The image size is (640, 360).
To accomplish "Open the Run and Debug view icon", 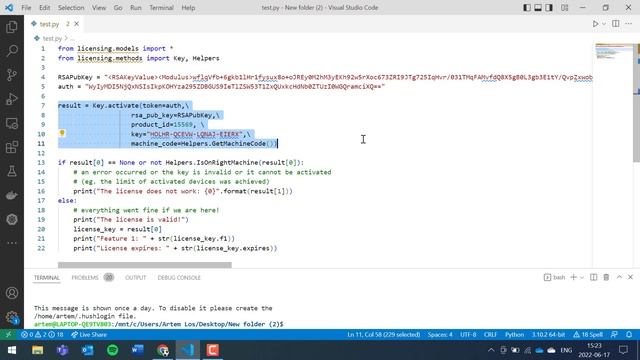I will click(x=12, y=99).
